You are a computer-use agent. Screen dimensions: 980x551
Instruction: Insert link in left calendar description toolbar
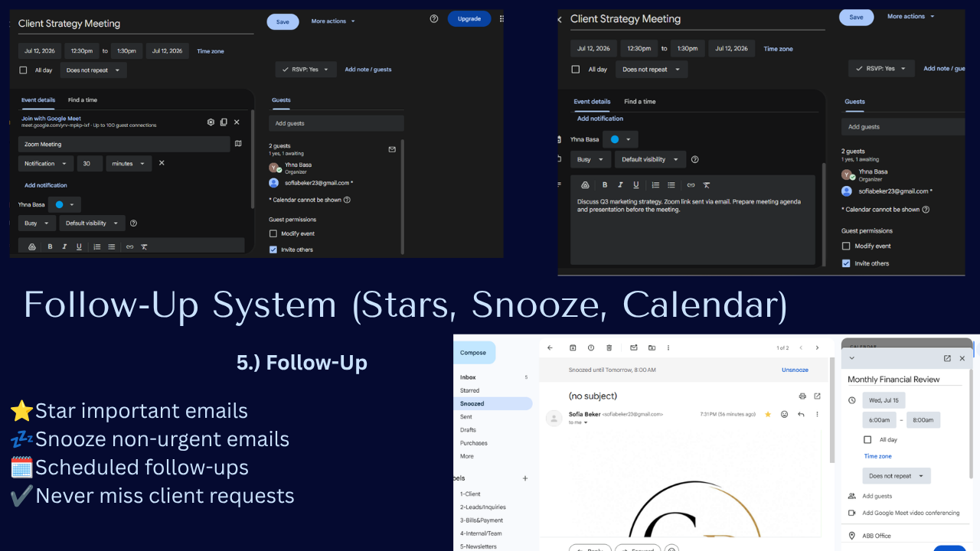(129, 246)
